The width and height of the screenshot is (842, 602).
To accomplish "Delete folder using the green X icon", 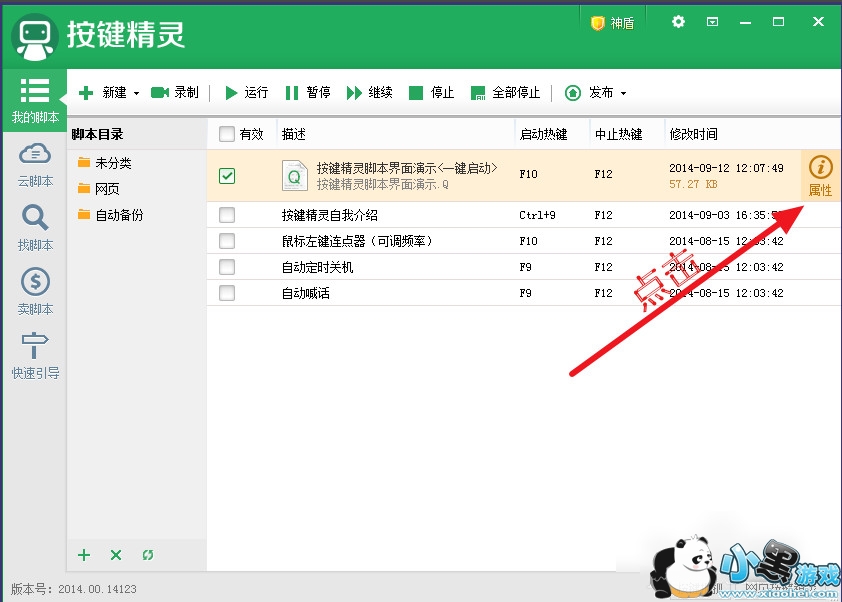I will (x=116, y=555).
